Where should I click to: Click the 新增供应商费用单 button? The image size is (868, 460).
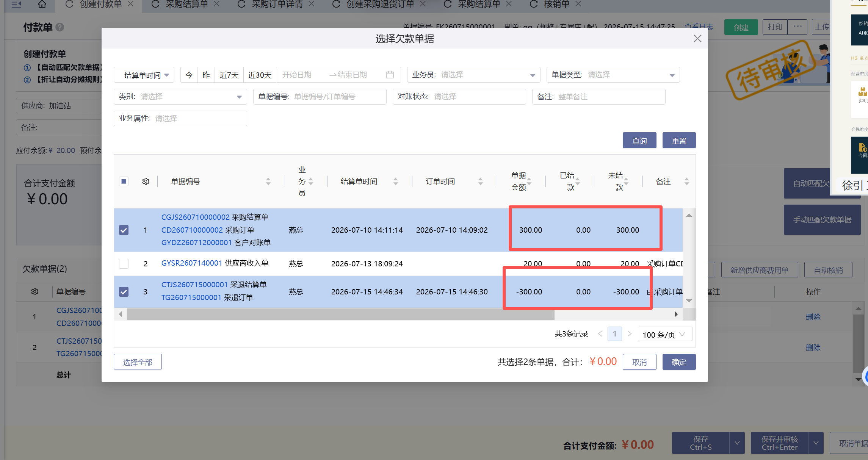759,270
